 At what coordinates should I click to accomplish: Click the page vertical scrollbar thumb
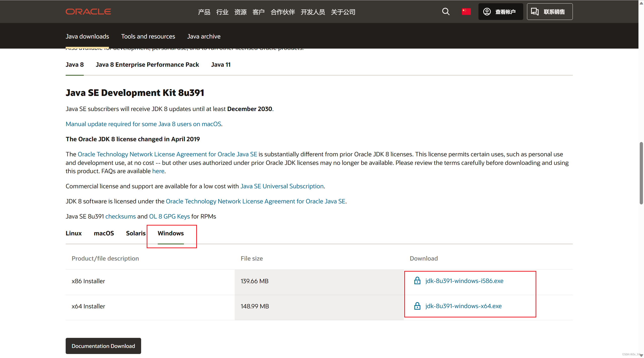641,173
